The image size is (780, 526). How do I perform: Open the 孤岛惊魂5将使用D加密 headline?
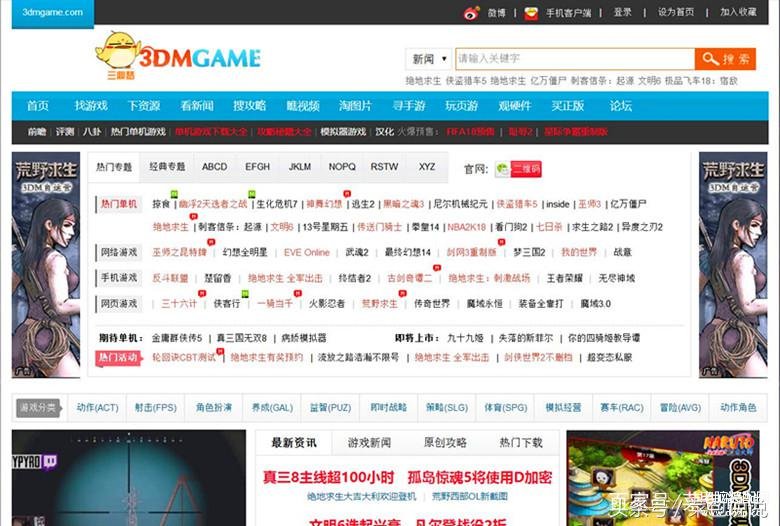point(480,477)
